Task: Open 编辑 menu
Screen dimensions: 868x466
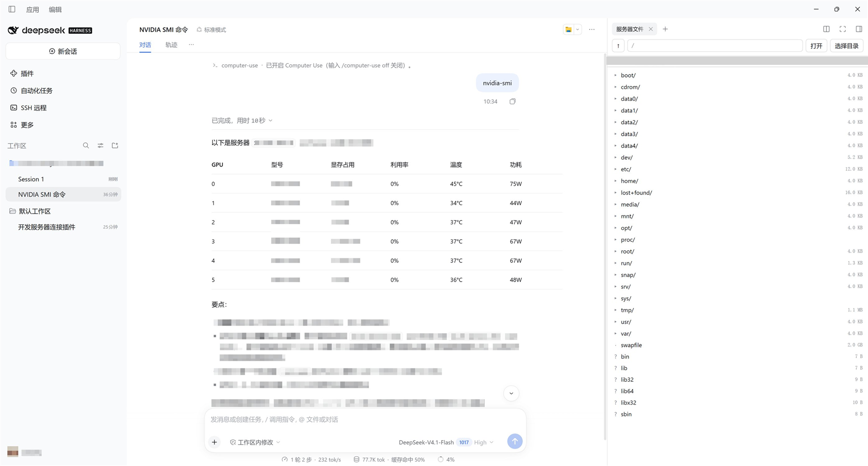Action: coord(55,9)
